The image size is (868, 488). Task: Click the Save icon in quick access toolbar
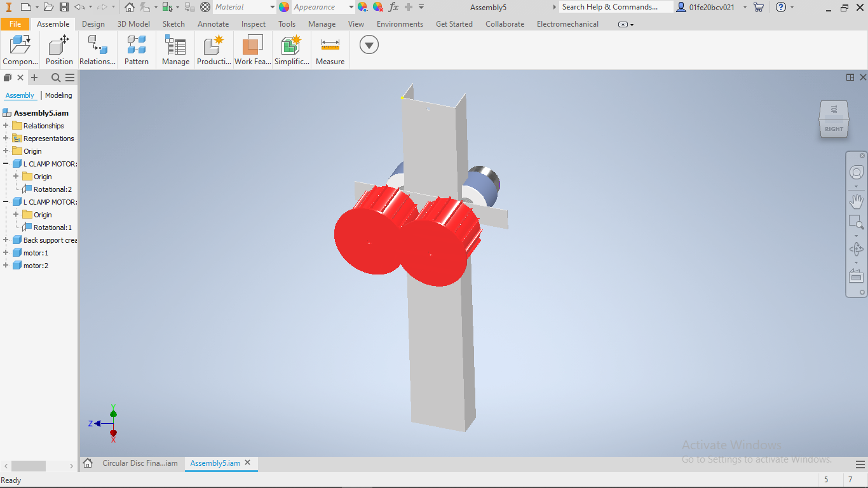tap(64, 7)
